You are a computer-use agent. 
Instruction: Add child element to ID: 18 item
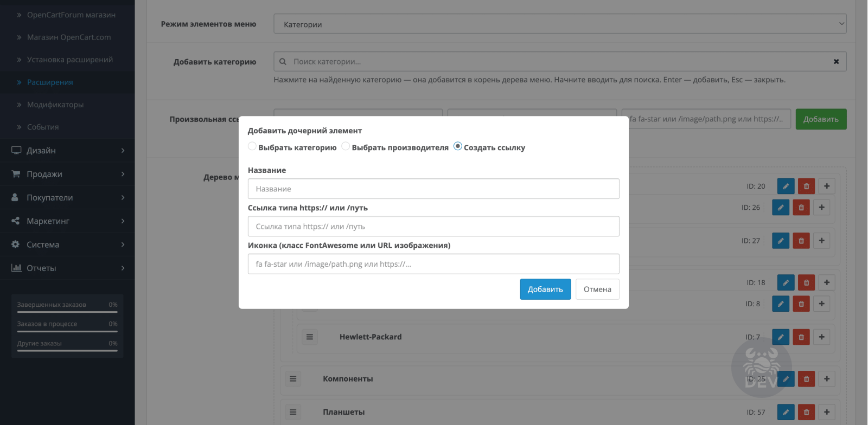click(x=827, y=282)
